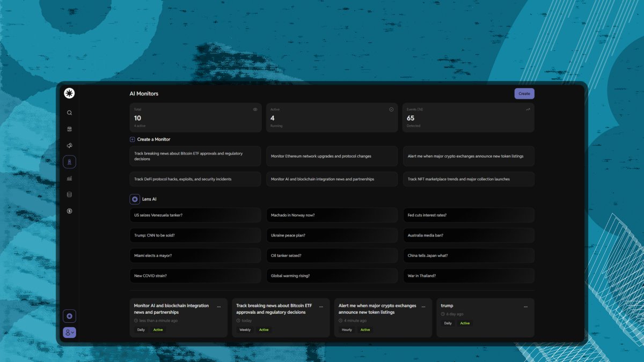Select Bitcoin ETF approvals monitor suggestion
This screenshot has height=362, width=644.
pyautogui.click(x=195, y=156)
